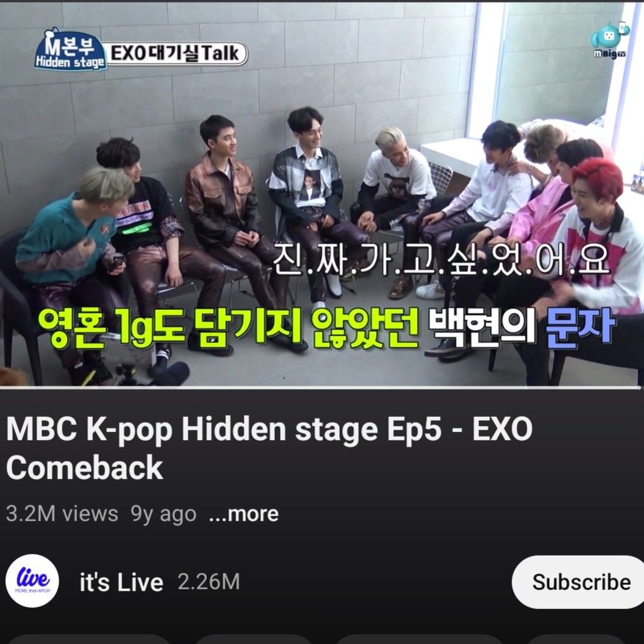This screenshot has height=644, width=644.
Task: Seek using the video progress bar
Action: coord(322,388)
